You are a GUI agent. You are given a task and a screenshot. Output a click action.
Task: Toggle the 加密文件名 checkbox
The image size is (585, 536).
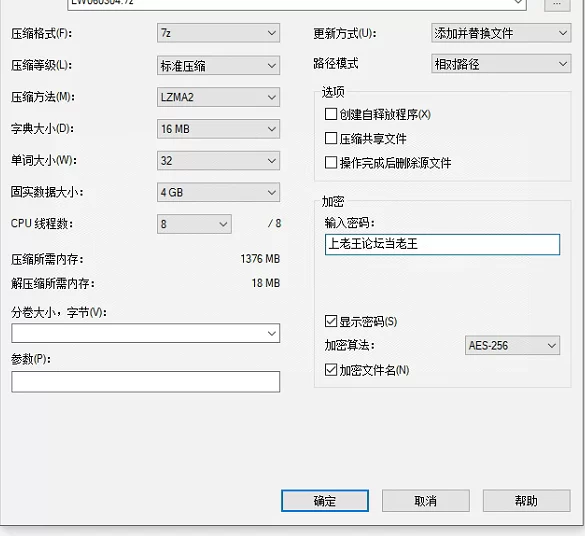pyautogui.click(x=331, y=370)
